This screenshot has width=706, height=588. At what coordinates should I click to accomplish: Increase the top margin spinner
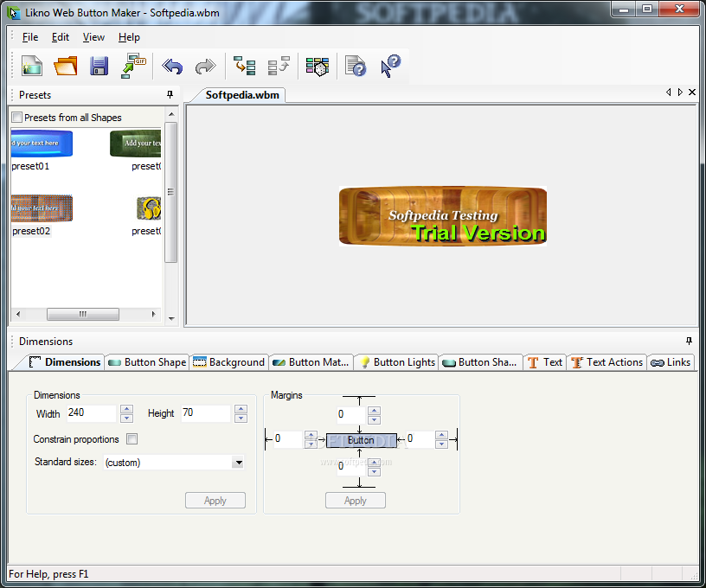point(374,411)
